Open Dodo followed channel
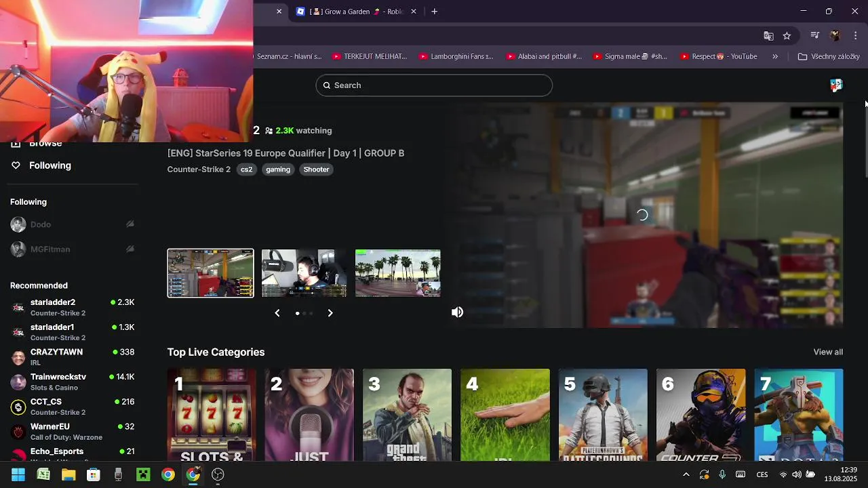 pyautogui.click(x=41, y=224)
